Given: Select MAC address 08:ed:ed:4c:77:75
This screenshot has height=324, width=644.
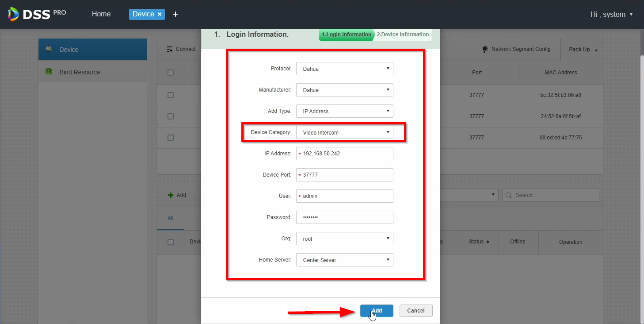Looking at the screenshot, I should [560, 138].
